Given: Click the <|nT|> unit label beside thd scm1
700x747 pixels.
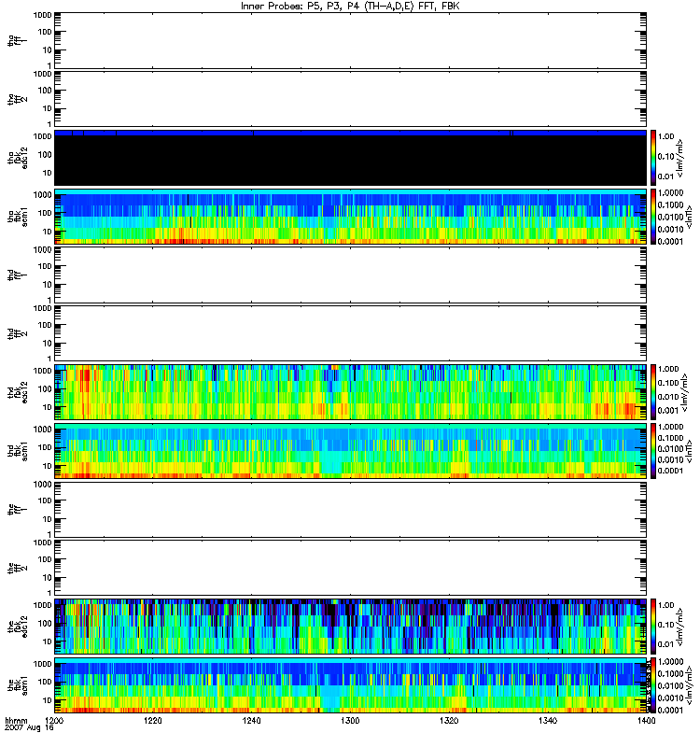Looking at the screenshot, I should (688, 451).
